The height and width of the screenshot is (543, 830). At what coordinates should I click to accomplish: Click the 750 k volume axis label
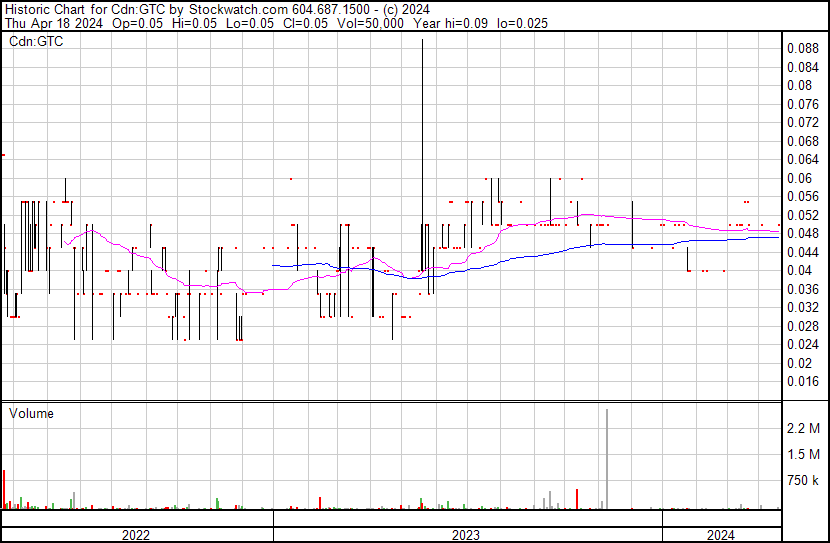point(803,482)
